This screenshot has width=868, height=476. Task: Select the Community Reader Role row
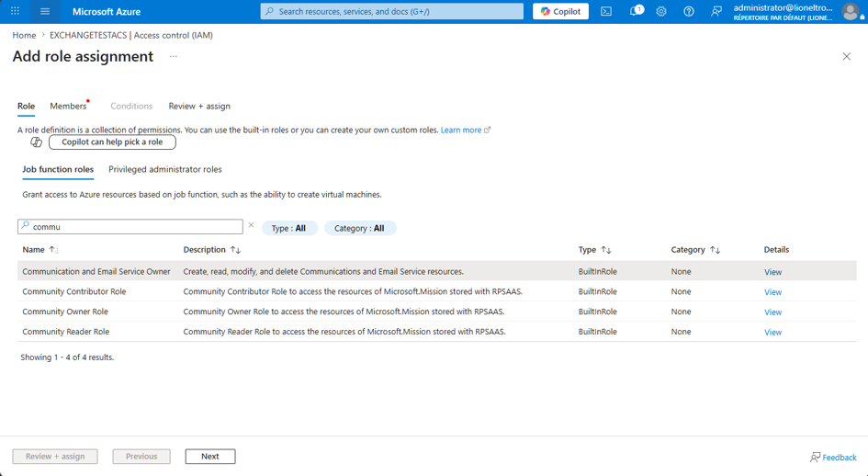(437, 332)
